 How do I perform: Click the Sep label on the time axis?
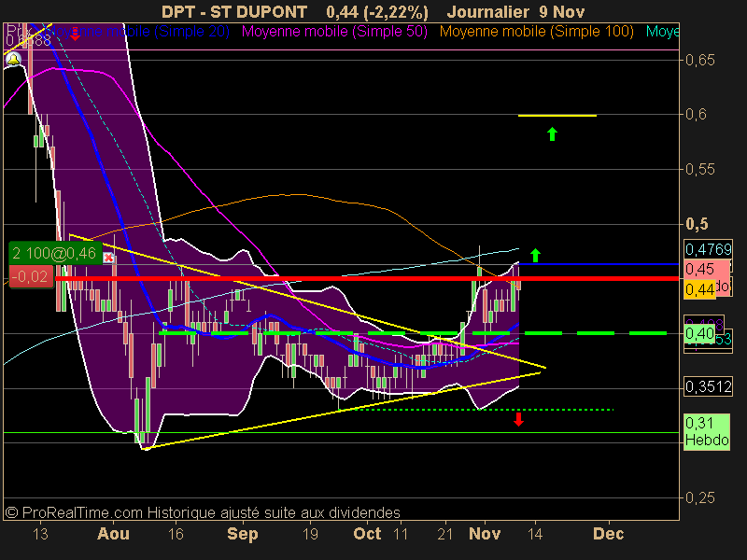coord(243,534)
